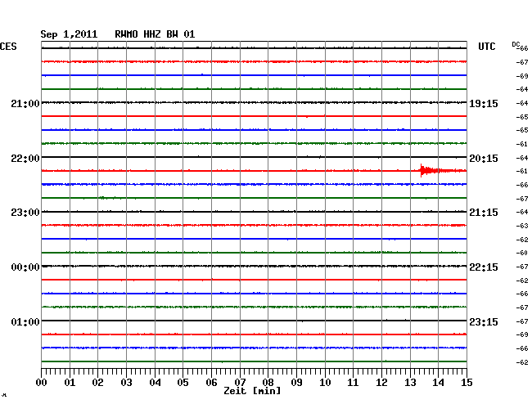
Task: Click minute tick label 12
Action: (381, 383)
